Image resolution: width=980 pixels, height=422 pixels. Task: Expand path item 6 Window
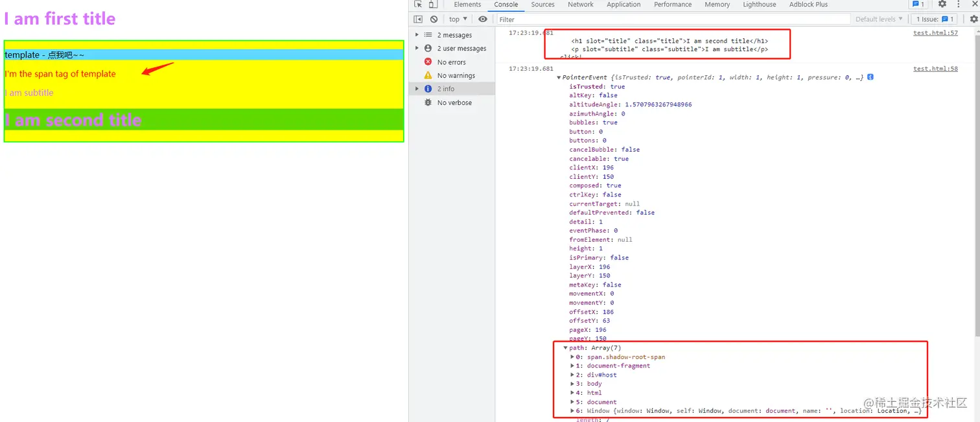pos(572,411)
